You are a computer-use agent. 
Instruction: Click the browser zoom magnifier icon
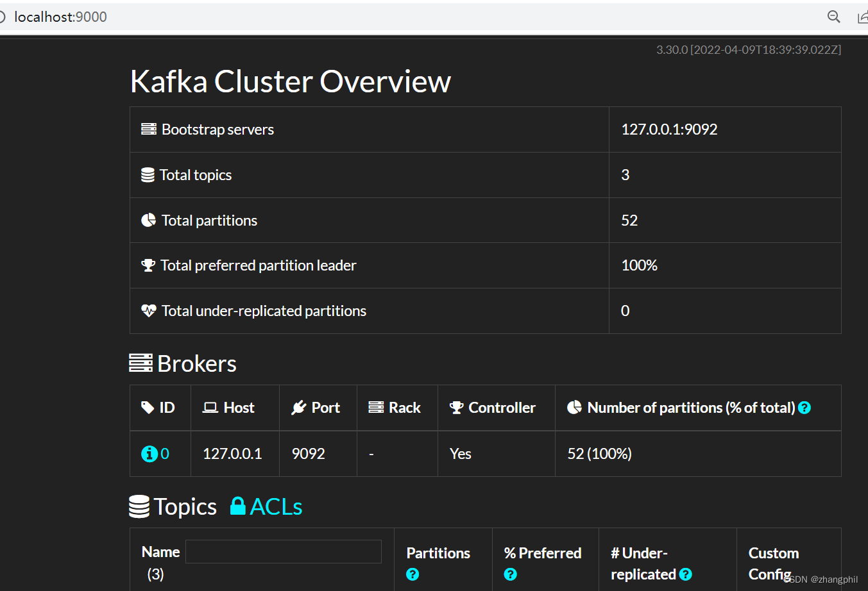point(834,17)
